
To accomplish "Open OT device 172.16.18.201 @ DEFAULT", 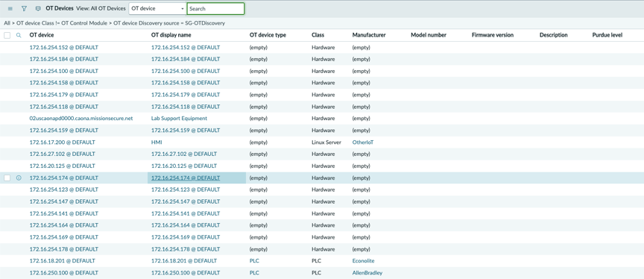I will click(x=62, y=261).
